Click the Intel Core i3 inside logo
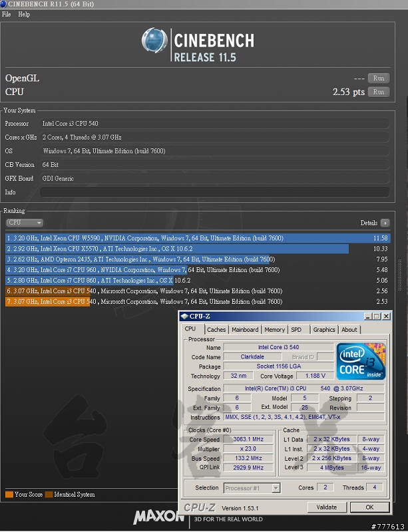408x532 pixels. click(361, 361)
